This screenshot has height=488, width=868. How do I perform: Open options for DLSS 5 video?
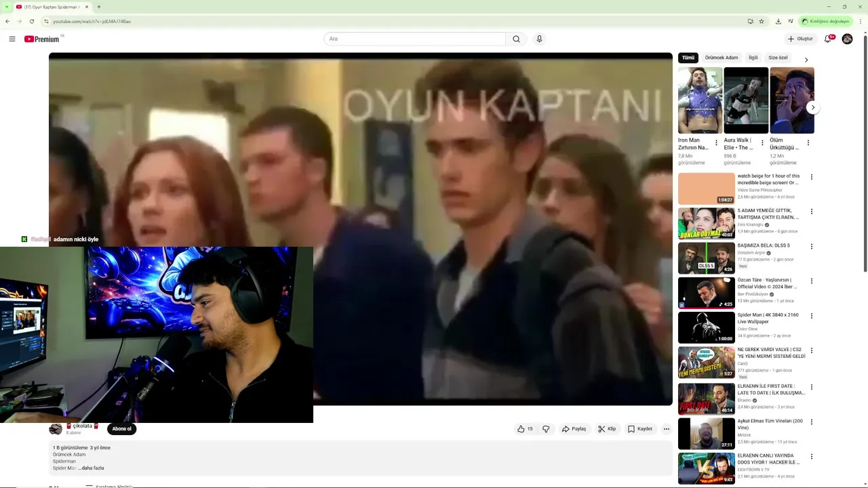812,246
